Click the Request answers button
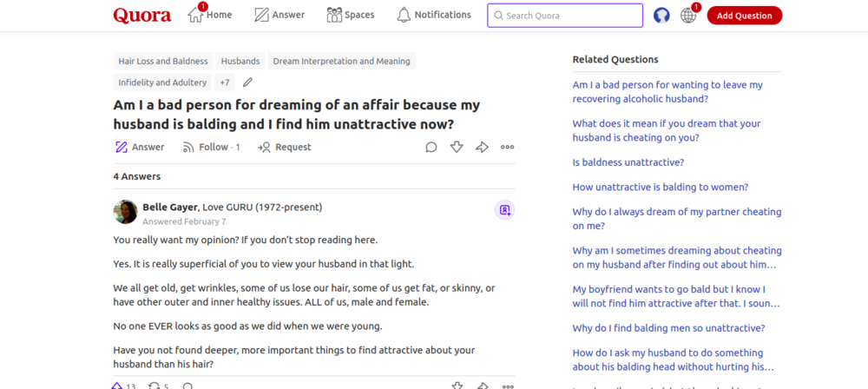The width and height of the screenshot is (868, 389). 284,147
